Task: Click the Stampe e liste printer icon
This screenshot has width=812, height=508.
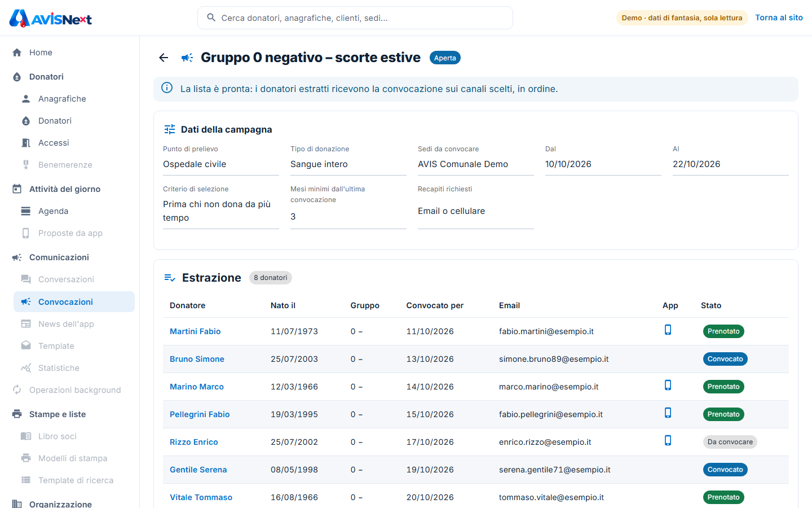Action: pos(17,414)
